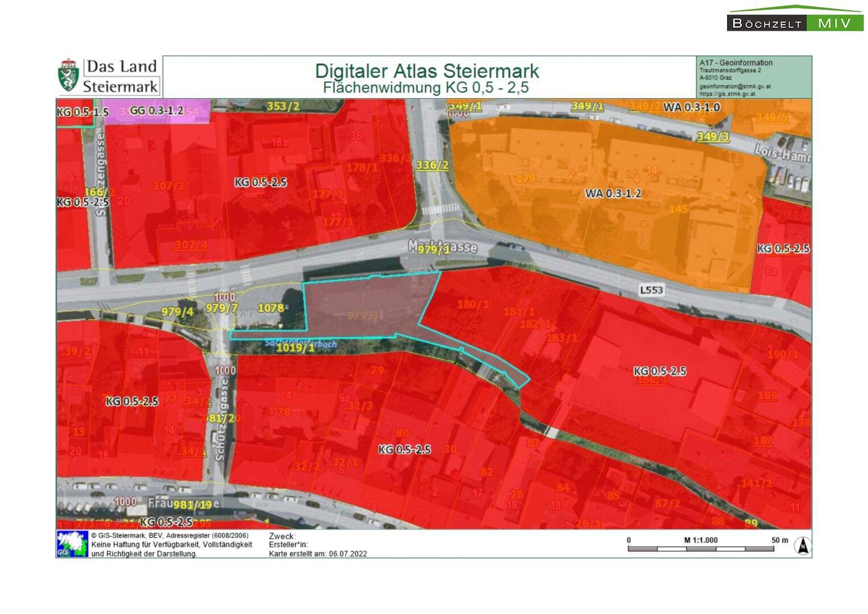868x614 pixels.
Task: Click the Böchzelt MIV logo
Action: (795, 20)
